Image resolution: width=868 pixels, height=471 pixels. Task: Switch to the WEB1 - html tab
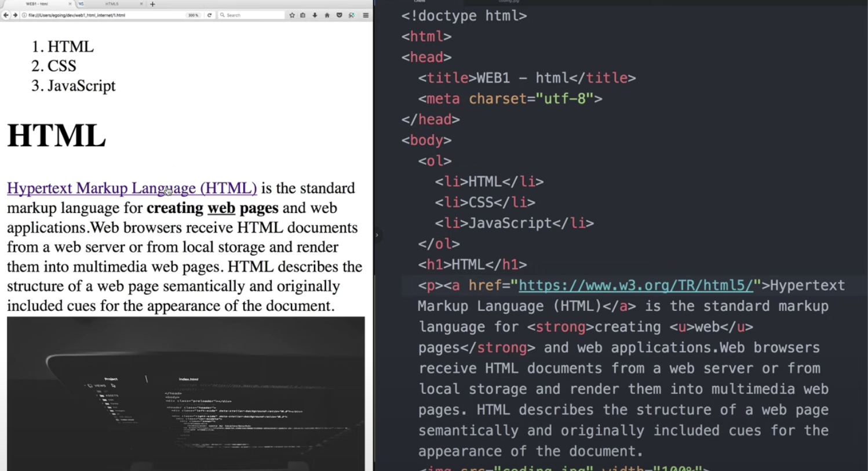click(37, 4)
